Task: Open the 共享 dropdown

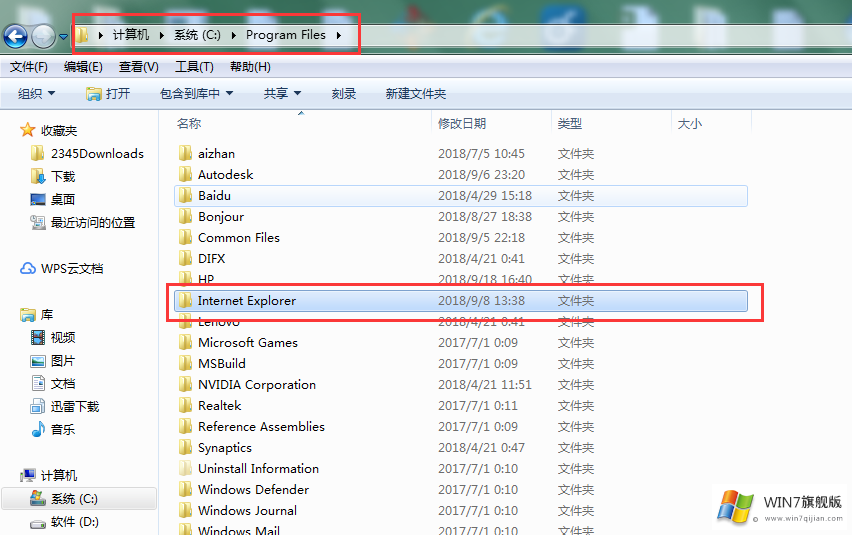Action: pos(282,93)
